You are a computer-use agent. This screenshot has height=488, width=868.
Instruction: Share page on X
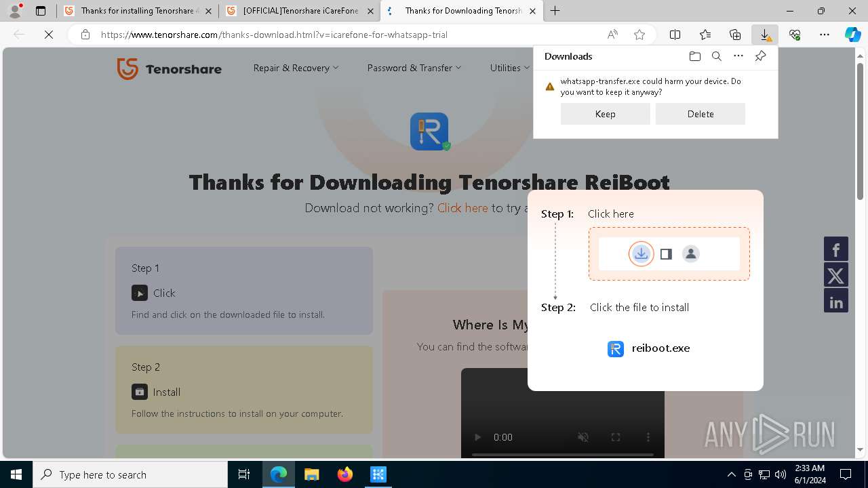coord(836,275)
